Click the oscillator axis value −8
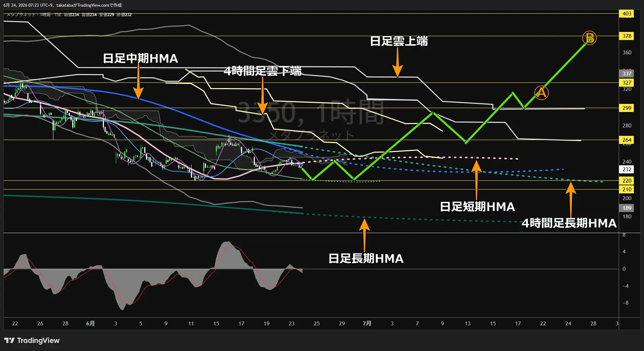Screen dimensions: 644x351 (625, 303)
